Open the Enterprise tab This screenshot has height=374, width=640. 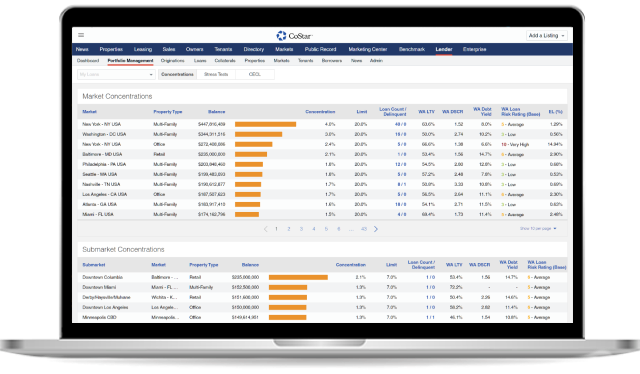tap(475, 49)
